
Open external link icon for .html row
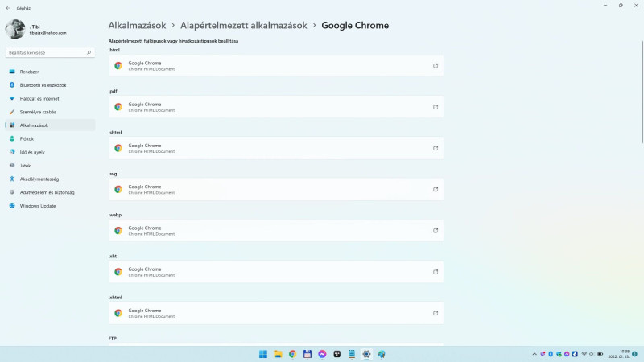436,66
